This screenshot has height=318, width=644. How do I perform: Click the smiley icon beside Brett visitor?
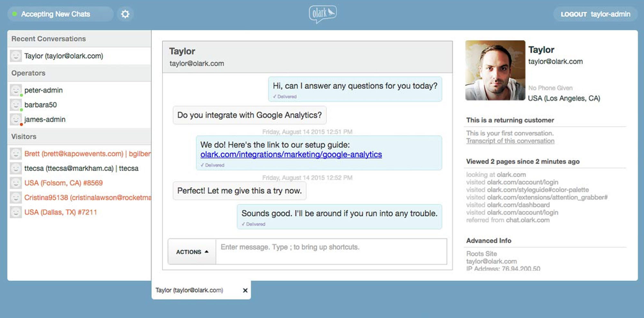(16, 154)
